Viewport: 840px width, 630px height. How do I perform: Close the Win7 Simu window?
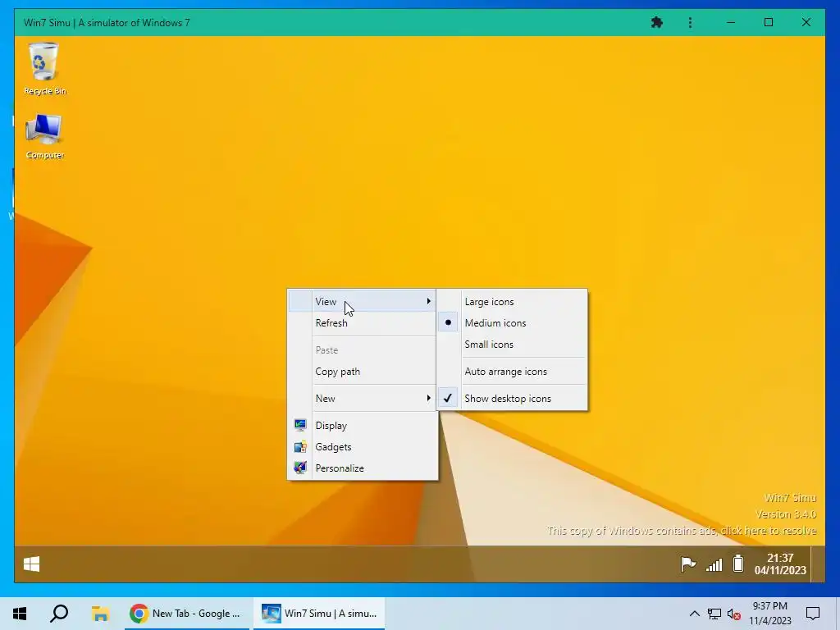click(x=806, y=22)
